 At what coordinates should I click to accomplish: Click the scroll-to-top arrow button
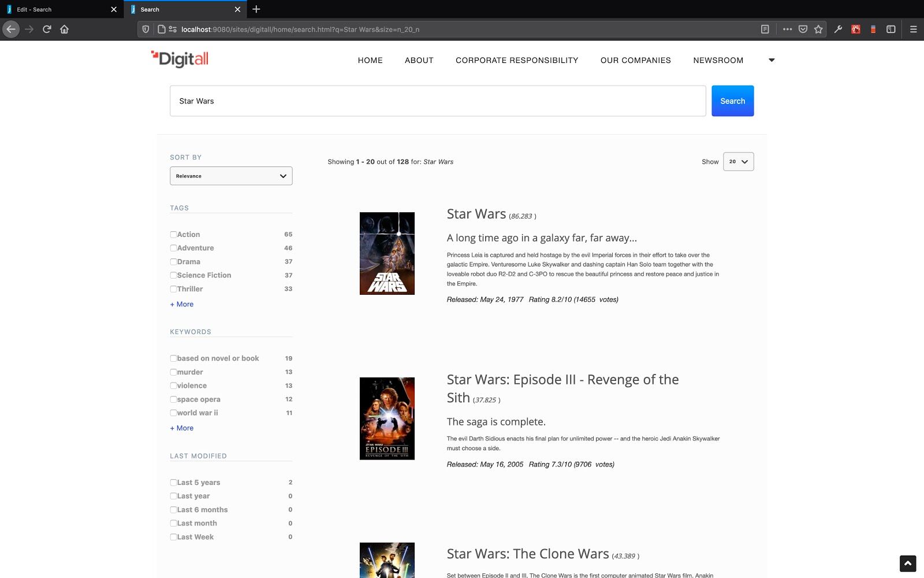click(907, 563)
